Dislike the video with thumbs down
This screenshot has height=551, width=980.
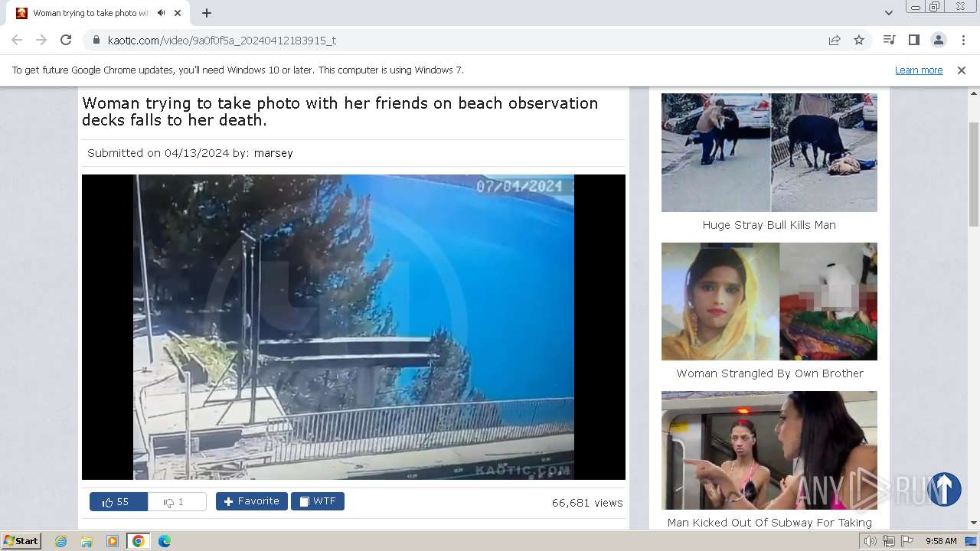176,502
